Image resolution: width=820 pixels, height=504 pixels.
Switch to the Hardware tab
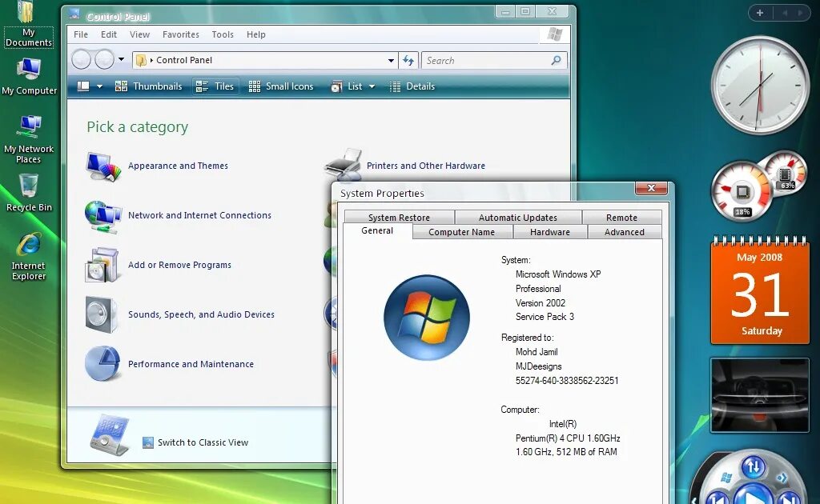(549, 232)
